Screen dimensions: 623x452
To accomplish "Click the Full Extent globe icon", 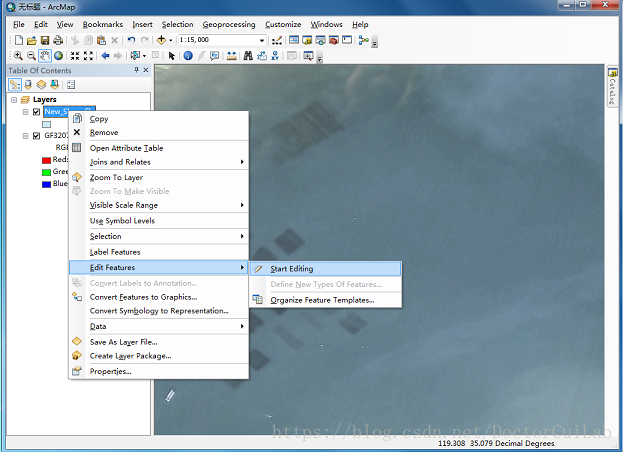I will click(59, 56).
